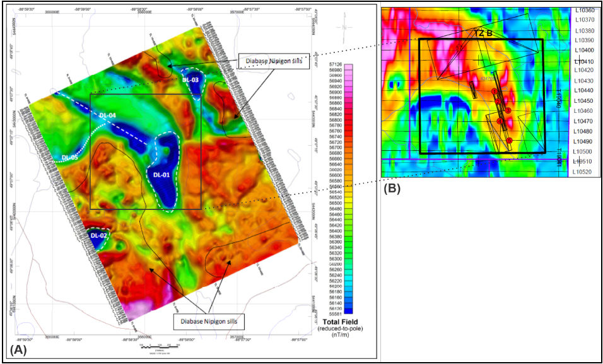Click the DL-03 anomaly label
This screenshot has width=603, height=364.
tap(191, 79)
